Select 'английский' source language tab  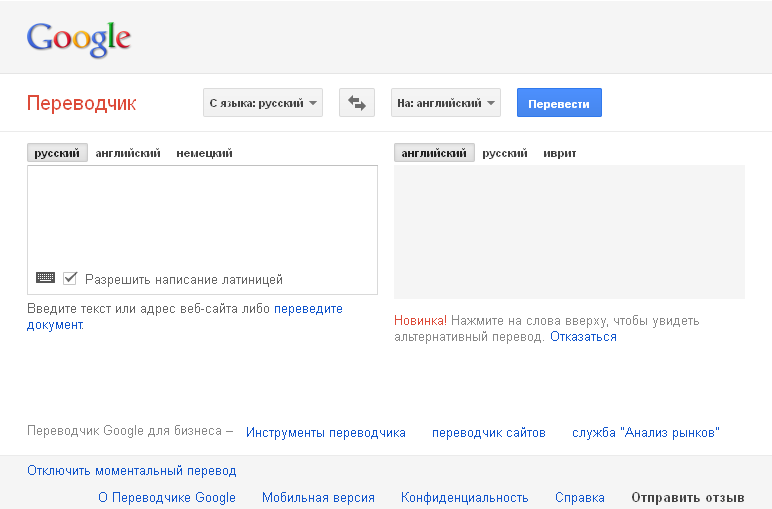click(x=128, y=153)
